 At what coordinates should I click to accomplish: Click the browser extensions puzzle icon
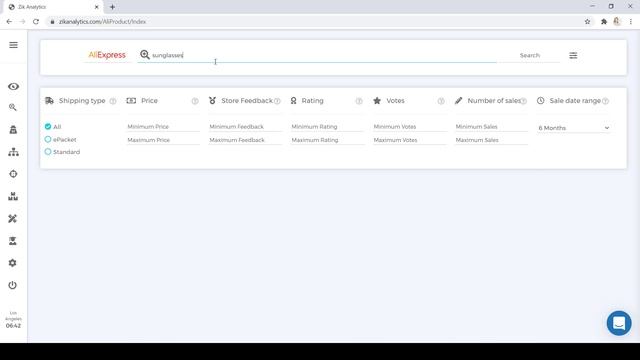[x=604, y=22]
